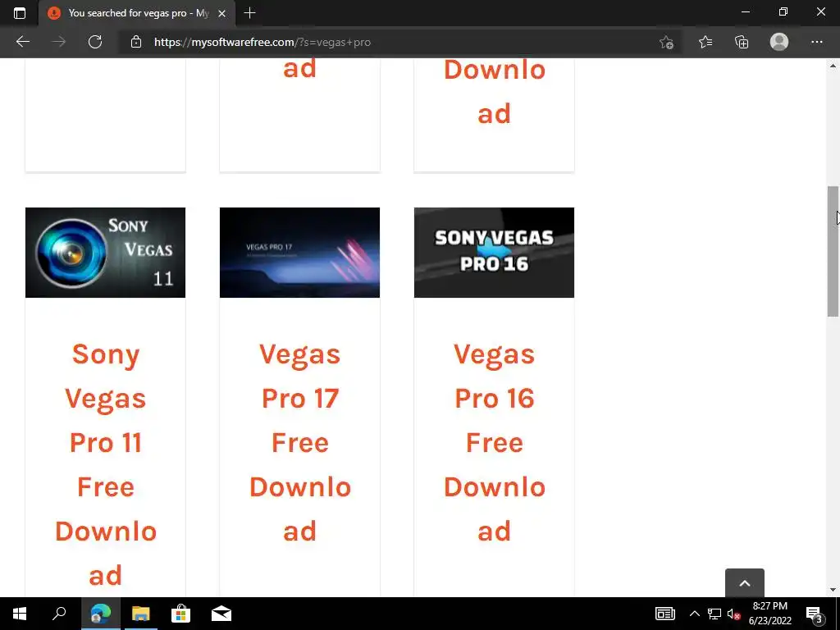840x630 pixels.
Task: Open File Explorer from taskbar
Action: 140,614
